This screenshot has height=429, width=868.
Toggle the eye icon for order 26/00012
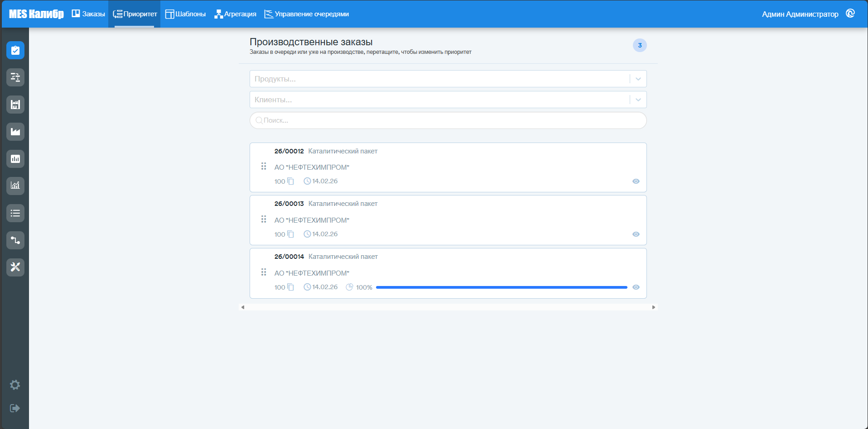[x=636, y=181]
